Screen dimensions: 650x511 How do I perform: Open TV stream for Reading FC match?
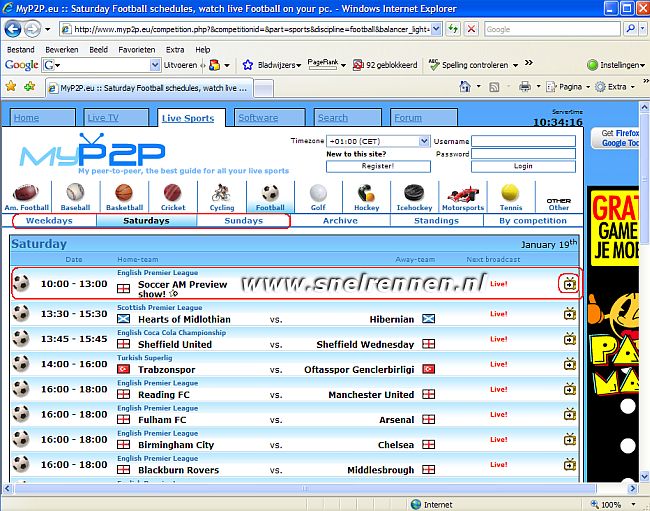click(570, 389)
